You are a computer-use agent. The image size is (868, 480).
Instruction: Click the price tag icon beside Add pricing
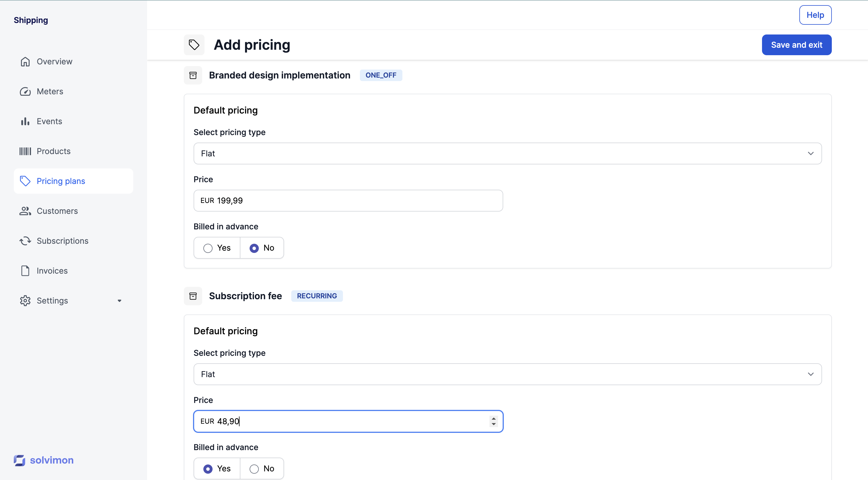(x=194, y=45)
